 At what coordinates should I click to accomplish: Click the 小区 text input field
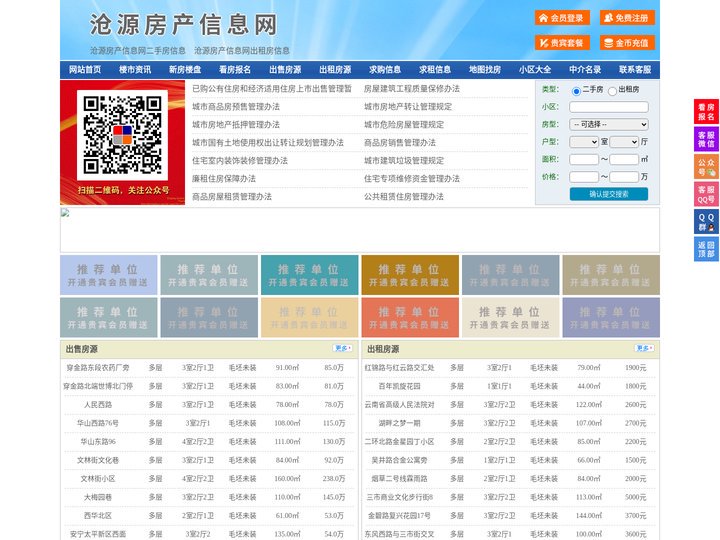pyautogui.click(x=609, y=107)
